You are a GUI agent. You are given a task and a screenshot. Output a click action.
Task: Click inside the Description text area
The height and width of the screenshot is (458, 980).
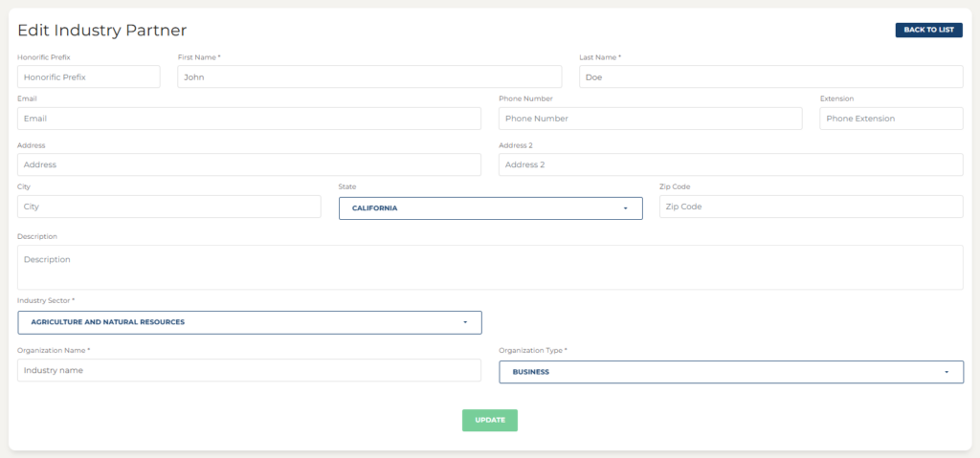(490, 268)
